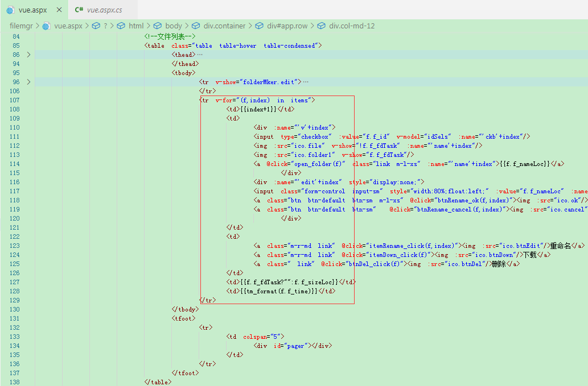Click line number 107 in the gutter
Screen dimensions: 588x386
pos(15,101)
